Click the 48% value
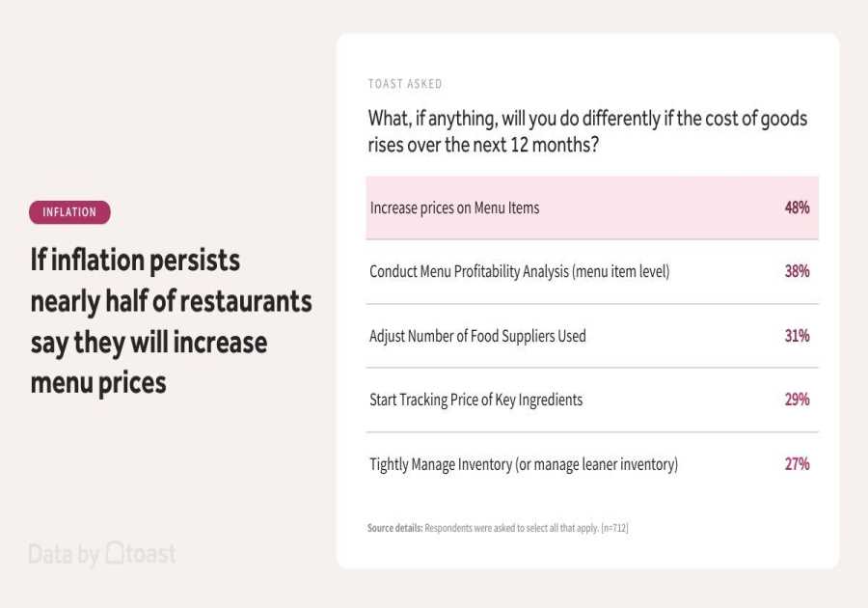The width and height of the screenshot is (868, 608). [797, 207]
